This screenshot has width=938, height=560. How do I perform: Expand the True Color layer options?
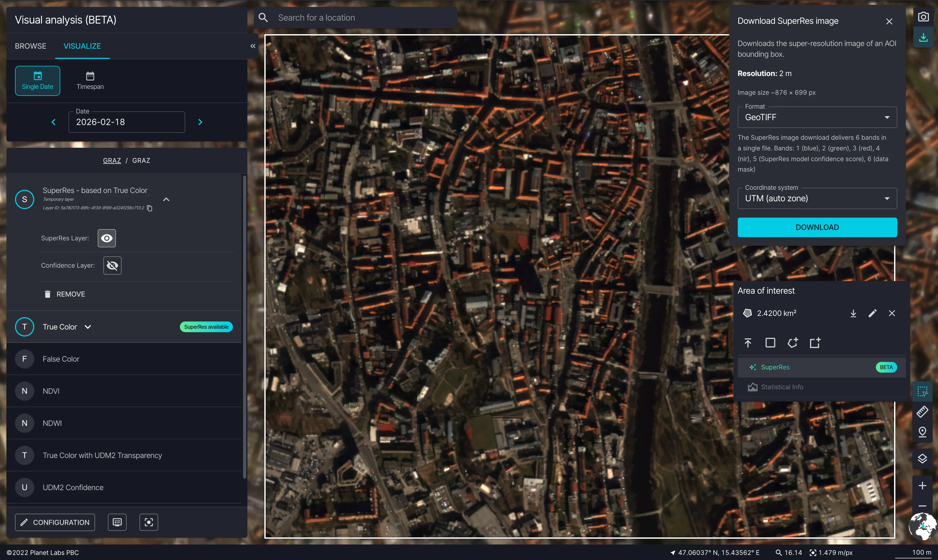pyautogui.click(x=88, y=327)
